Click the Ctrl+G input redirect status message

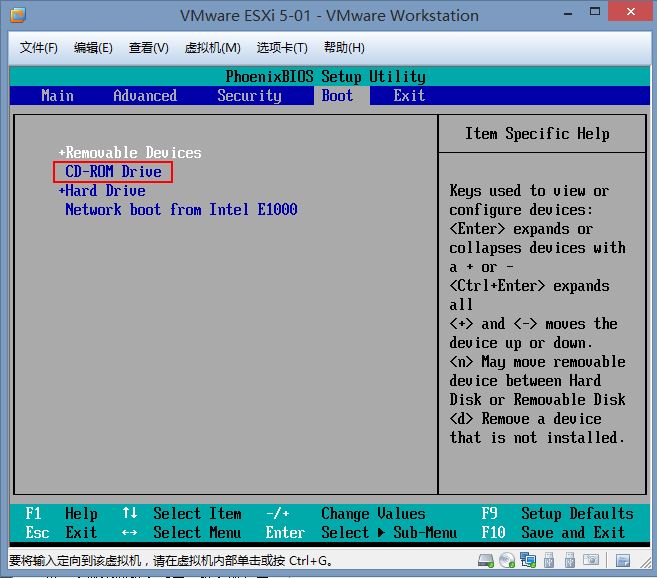pyautogui.click(x=171, y=560)
